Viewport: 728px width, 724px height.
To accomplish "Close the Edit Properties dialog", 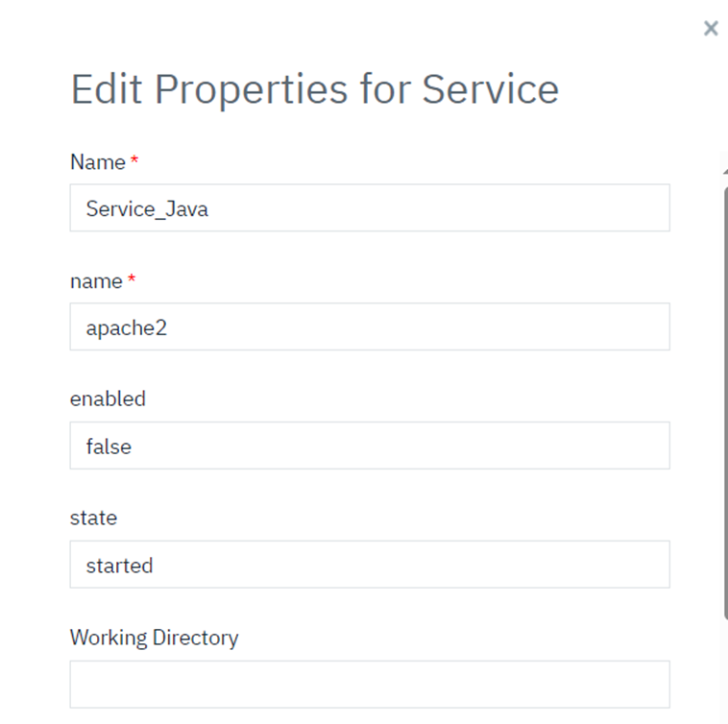I will point(711,29).
